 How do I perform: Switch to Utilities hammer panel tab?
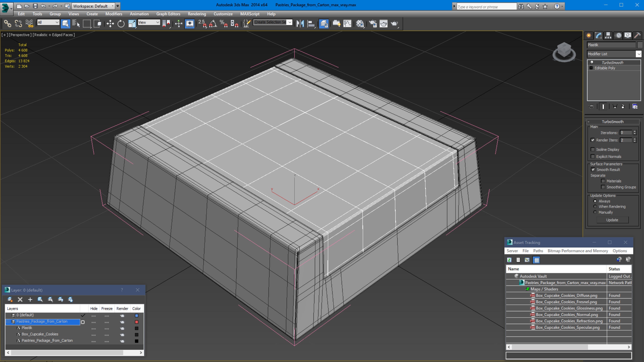pyautogui.click(x=638, y=35)
